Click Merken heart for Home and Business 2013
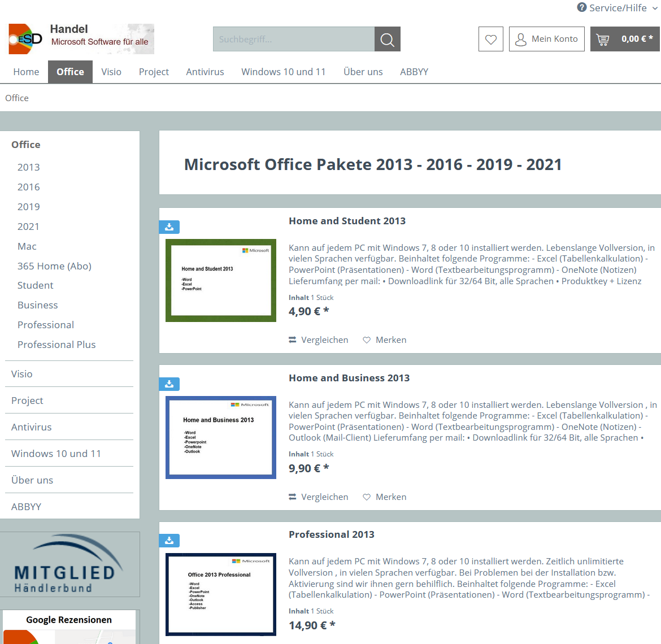The image size is (661, 644). (385, 497)
